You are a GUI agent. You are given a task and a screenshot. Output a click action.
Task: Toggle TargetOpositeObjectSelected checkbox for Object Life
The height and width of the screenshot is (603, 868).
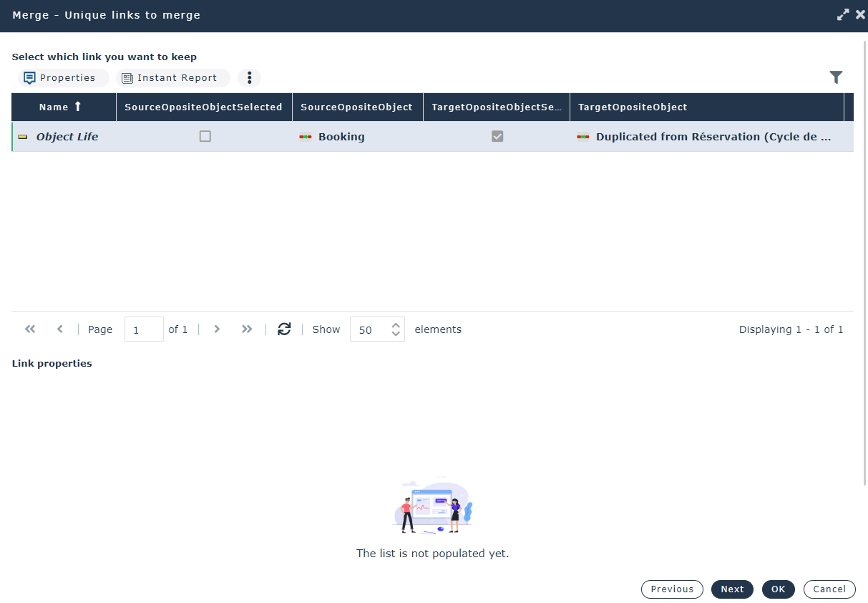pos(497,136)
